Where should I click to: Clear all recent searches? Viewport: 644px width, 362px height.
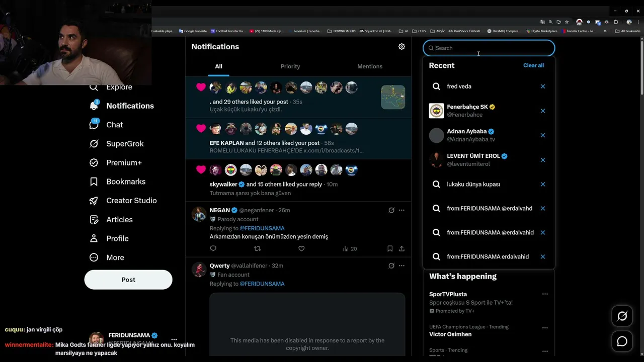click(533, 65)
